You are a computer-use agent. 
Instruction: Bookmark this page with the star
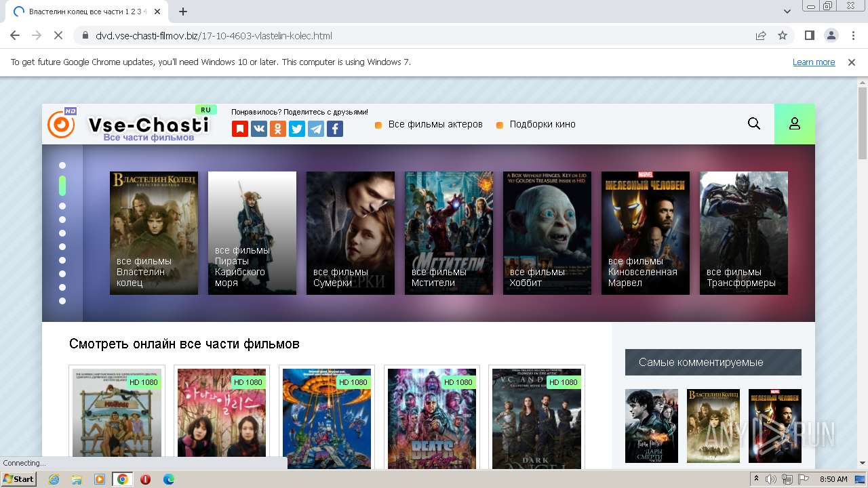pos(783,35)
